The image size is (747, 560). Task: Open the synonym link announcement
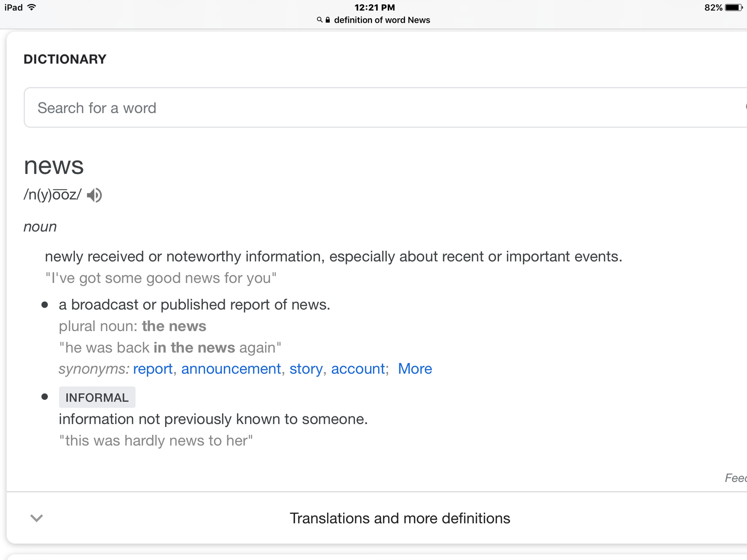point(231,369)
